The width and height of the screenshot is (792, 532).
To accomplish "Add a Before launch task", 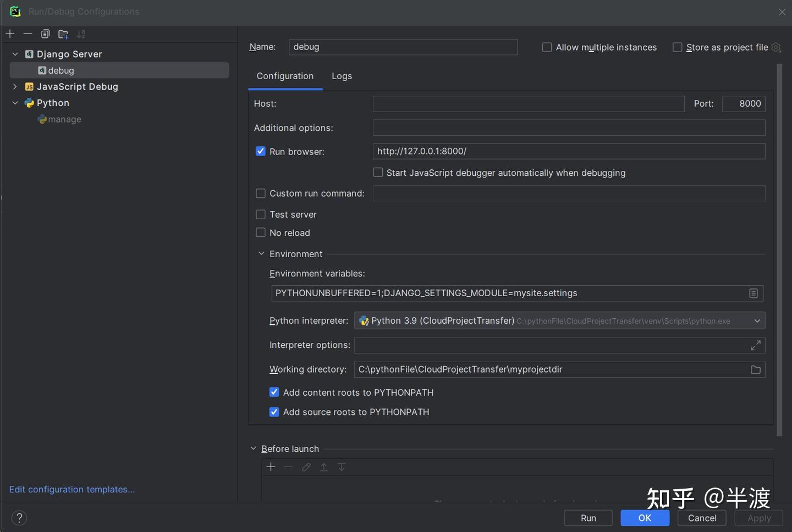I will coord(271,467).
